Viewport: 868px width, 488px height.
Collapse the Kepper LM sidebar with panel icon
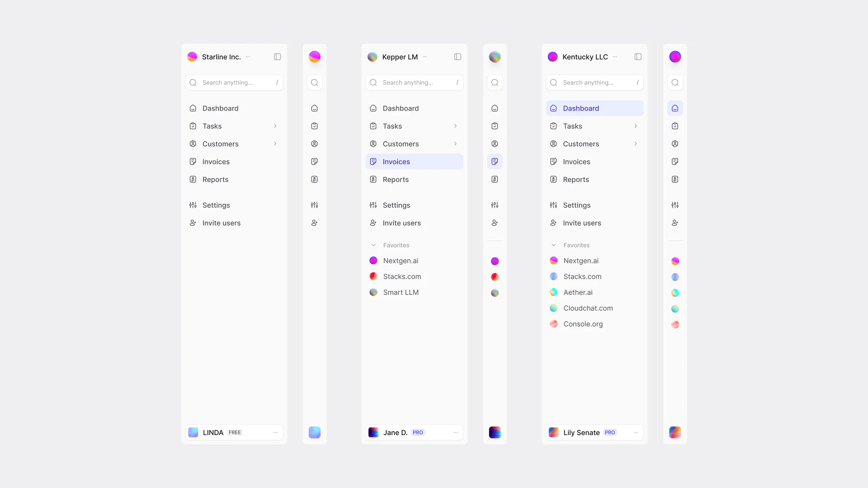click(x=458, y=57)
